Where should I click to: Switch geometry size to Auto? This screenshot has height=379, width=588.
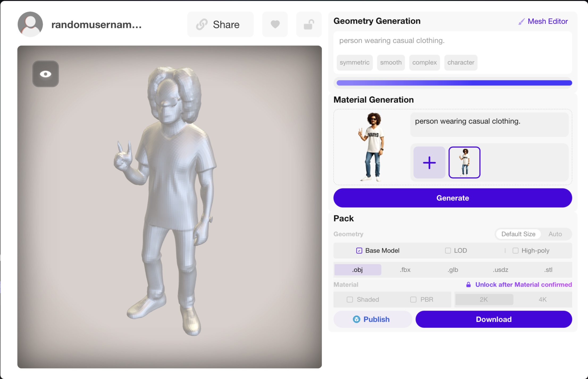[555, 234]
